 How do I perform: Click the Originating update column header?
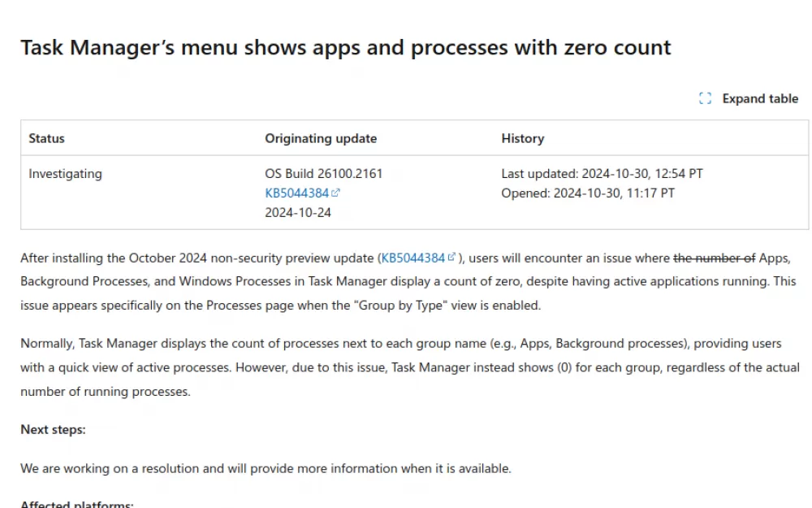pos(321,138)
